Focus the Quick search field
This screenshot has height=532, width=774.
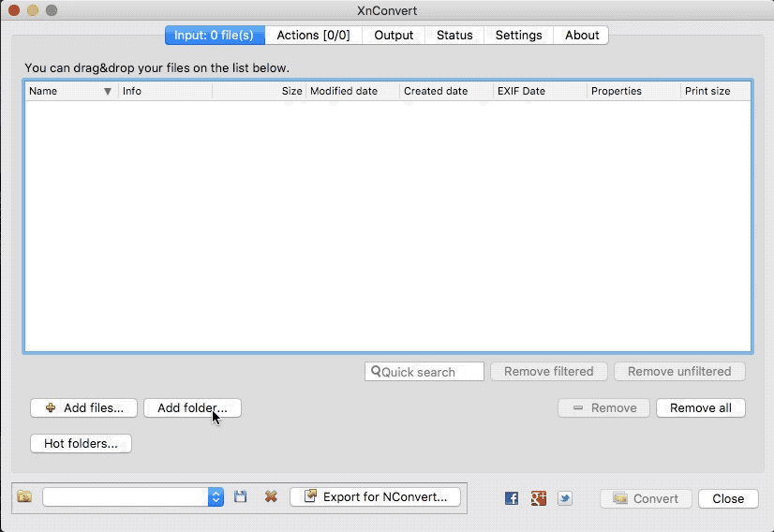[424, 372]
